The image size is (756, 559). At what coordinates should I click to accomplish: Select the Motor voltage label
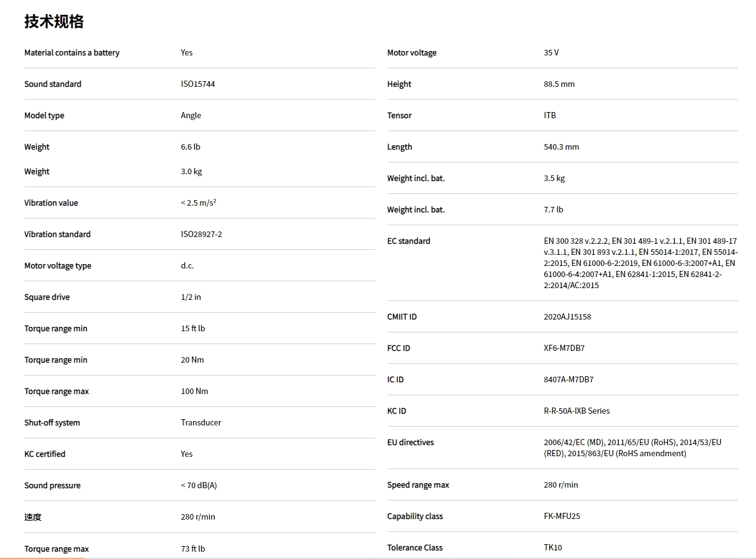pyautogui.click(x=412, y=53)
